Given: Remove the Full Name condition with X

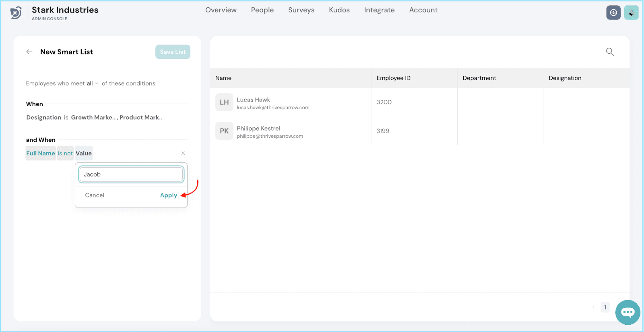Looking at the screenshot, I should 183,154.
